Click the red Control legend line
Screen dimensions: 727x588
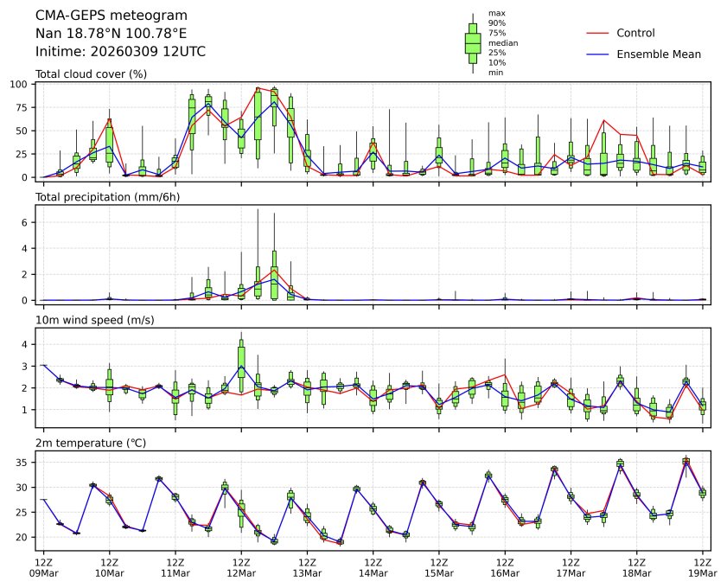pyautogui.click(x=598, y=33)
